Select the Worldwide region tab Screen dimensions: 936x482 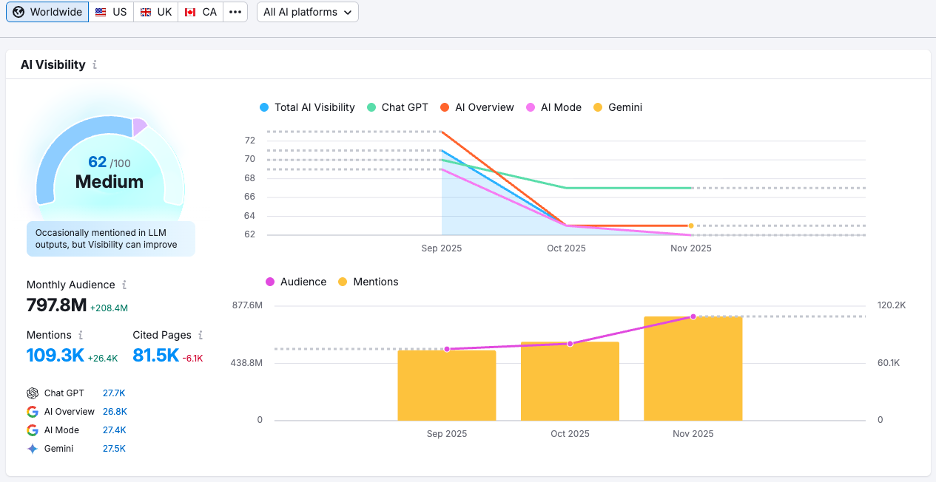47,12
